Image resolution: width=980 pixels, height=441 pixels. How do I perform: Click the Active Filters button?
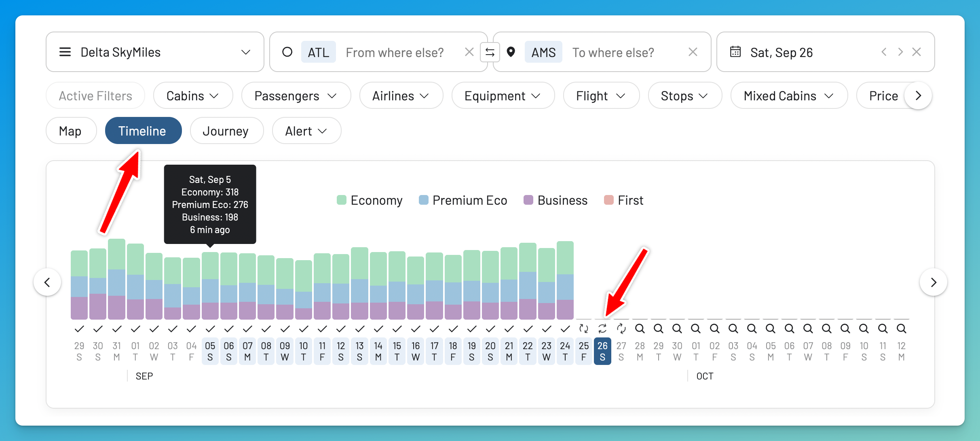tap(95, 96)
